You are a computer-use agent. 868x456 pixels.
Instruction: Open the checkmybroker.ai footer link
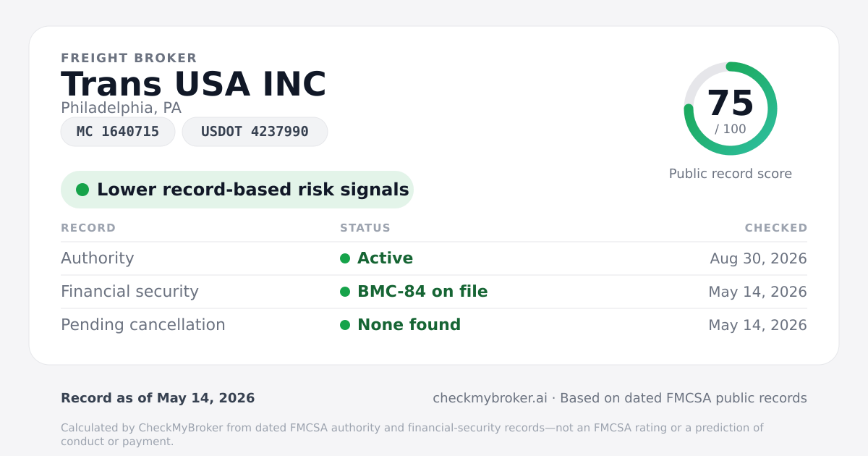point(490,398)
